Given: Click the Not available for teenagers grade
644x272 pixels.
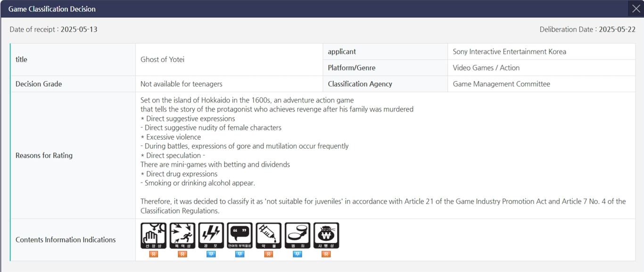Looking at the screenshot, I should coord(181,84).
